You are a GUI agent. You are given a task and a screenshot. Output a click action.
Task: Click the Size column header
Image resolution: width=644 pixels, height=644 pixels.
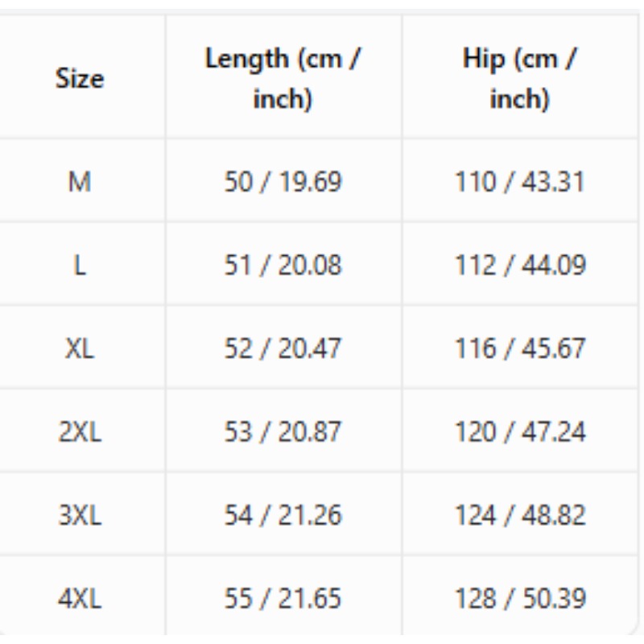point(80,78)
